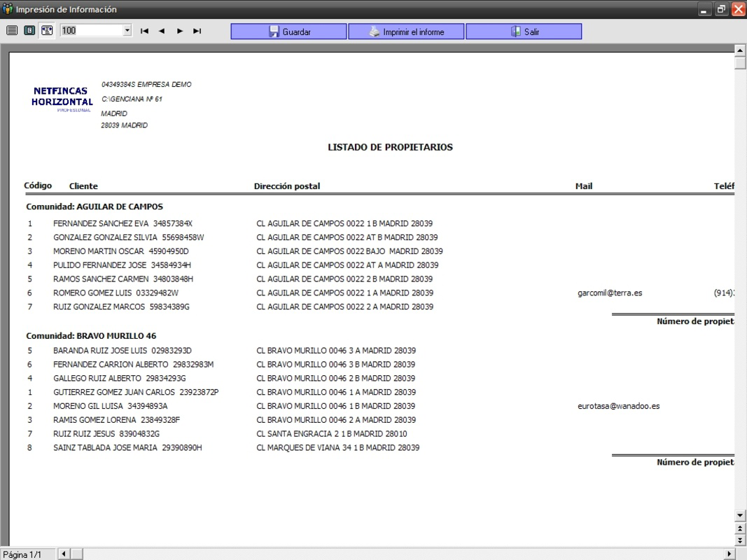Click address CL AGUILAR DE CAMPOS 0022 BAJO
Image resolution: width=747 pixels, height=560 pixels.
(x=349, y=251)
